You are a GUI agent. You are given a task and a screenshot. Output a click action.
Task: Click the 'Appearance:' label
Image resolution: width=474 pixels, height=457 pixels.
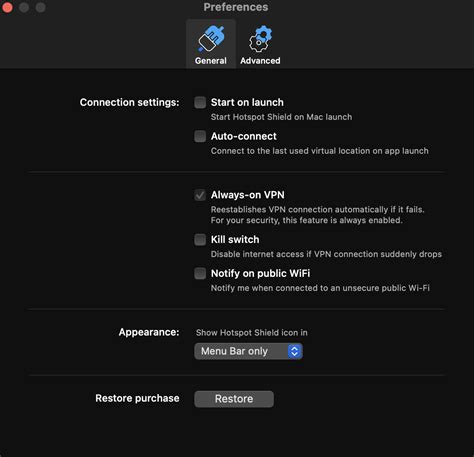[x=149, y=332]
